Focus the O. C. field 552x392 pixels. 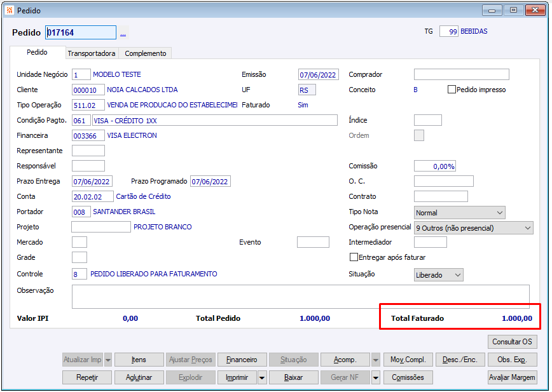[x=444, y=181]
